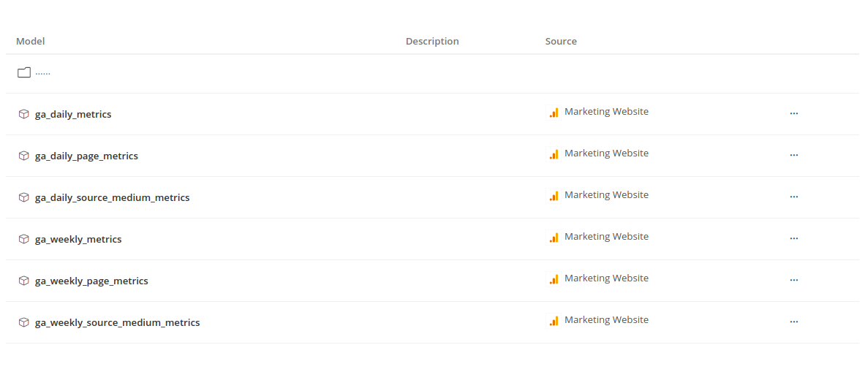Open more options for ga_daily_metrics

pos(793,113)
